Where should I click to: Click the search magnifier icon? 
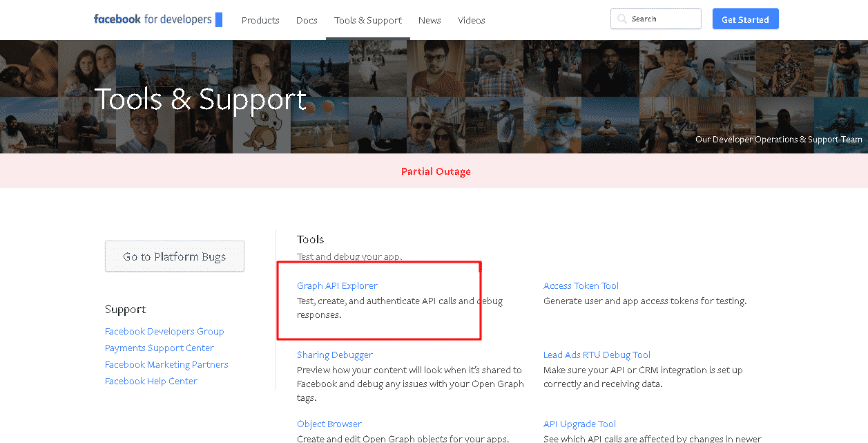tap(622, 19)
